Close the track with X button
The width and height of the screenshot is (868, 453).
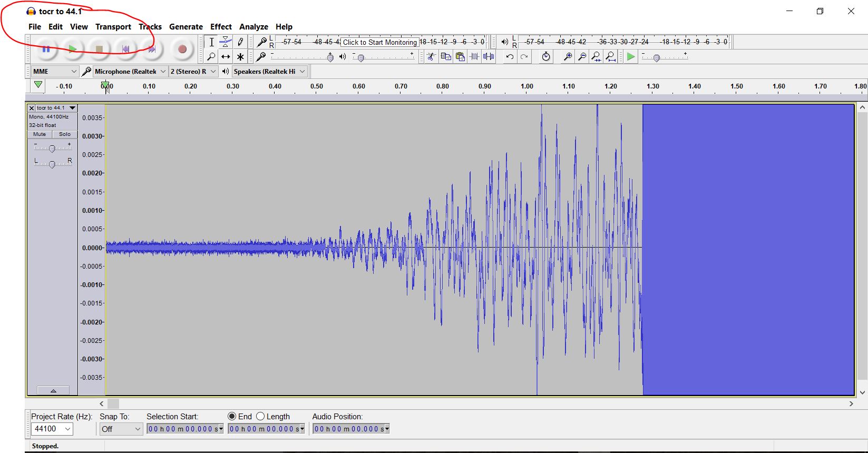[32, 108]
